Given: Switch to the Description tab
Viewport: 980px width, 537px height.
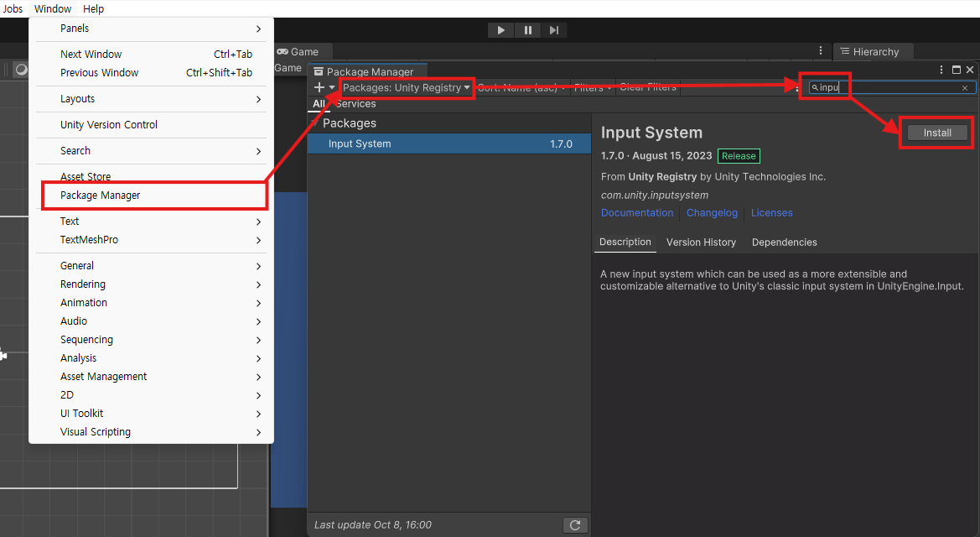Looking at the screenshot, I should tap(625, 242).
